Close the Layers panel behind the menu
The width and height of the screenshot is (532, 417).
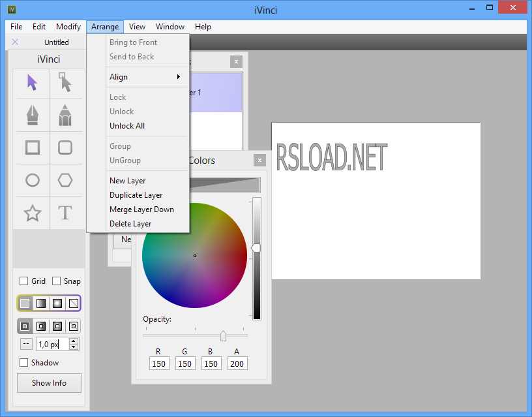point(236,61)
